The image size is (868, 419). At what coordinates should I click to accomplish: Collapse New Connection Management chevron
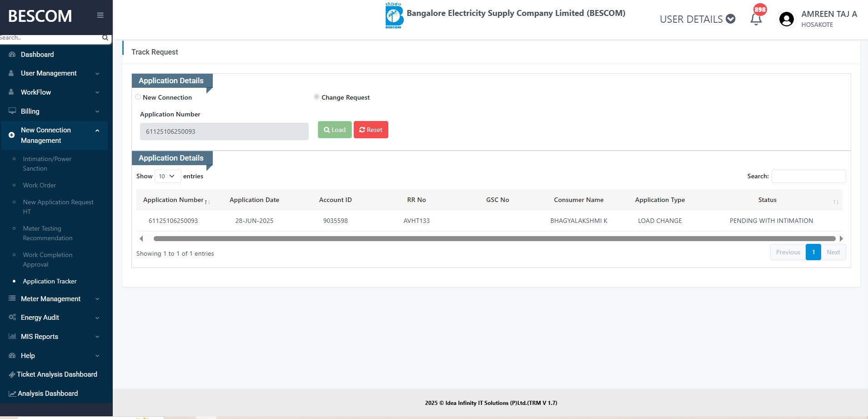coord(97,131)
